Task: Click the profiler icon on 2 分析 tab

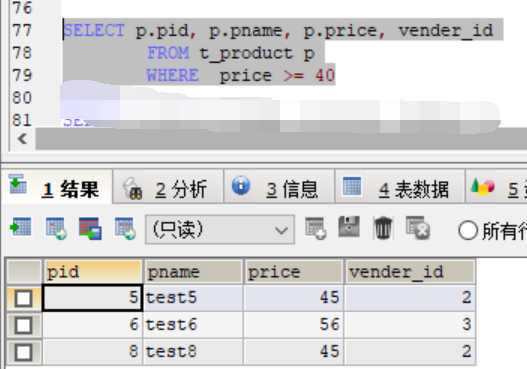Action: 133,188
